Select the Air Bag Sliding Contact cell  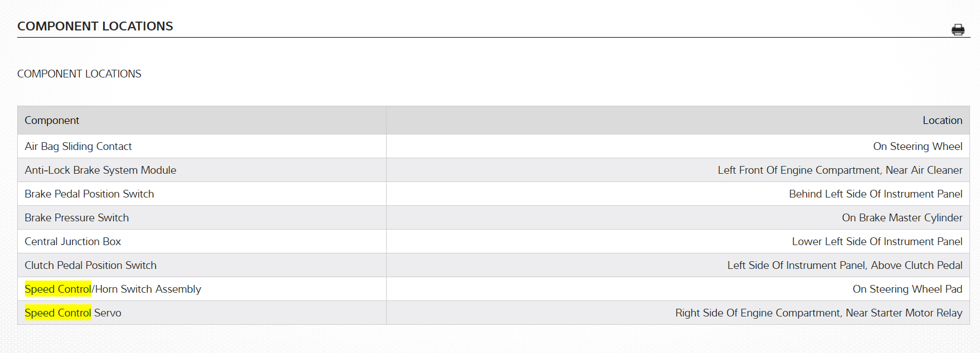78,147
